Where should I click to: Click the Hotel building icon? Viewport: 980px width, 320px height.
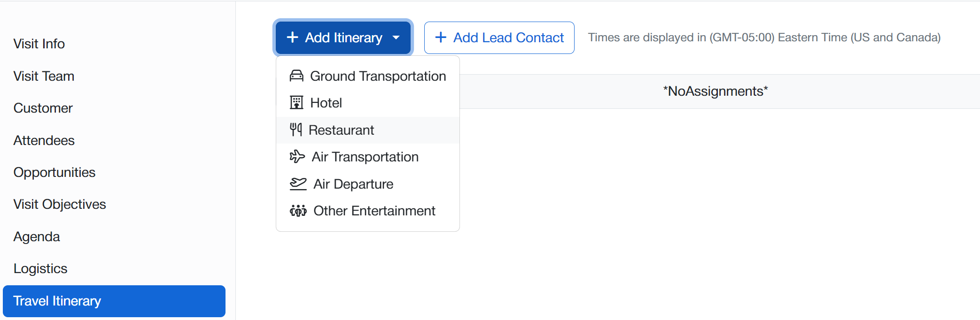[x=296, y=103]
